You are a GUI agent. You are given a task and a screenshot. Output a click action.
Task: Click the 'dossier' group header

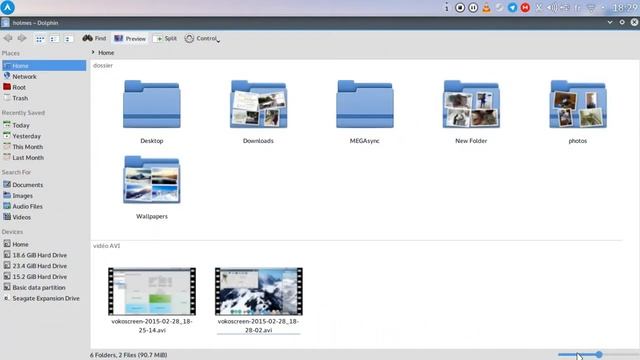103,65
